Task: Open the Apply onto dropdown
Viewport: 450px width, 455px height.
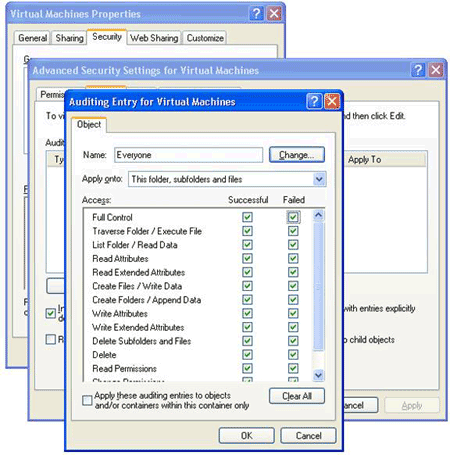Action: [x=319, y=179]
